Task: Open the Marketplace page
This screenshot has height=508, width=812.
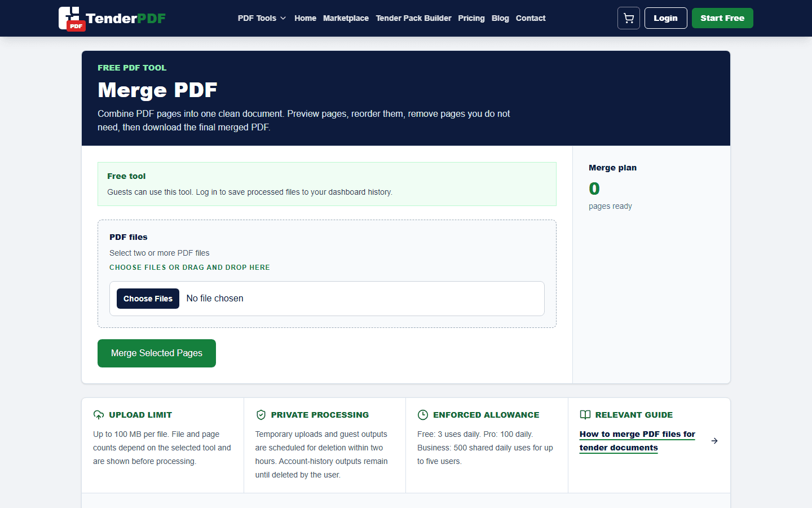Action: pyautogui.click(x=346, y=18)
